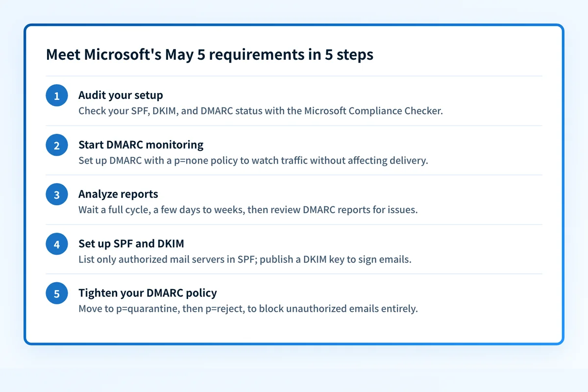The image size is (588, 392).
Task: Click the text 'Move to p=quarantine, then p=reject'
Action: pos(162,309)
